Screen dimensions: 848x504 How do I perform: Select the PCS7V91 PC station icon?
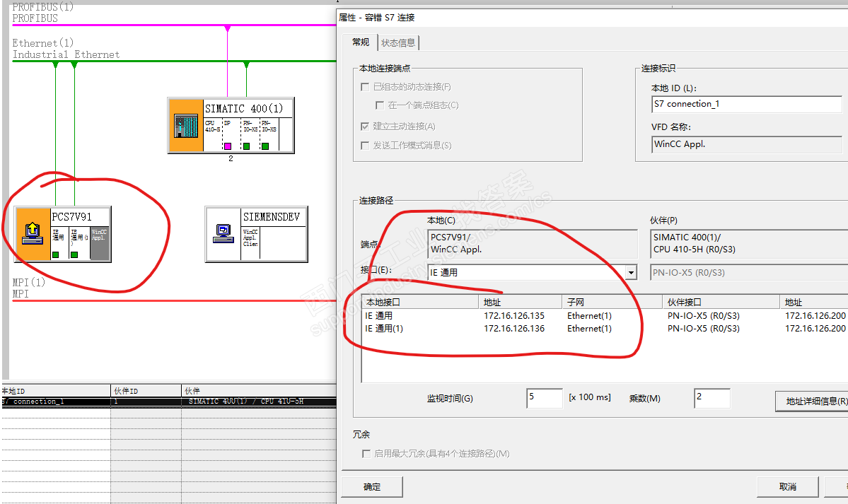point(33,234)
